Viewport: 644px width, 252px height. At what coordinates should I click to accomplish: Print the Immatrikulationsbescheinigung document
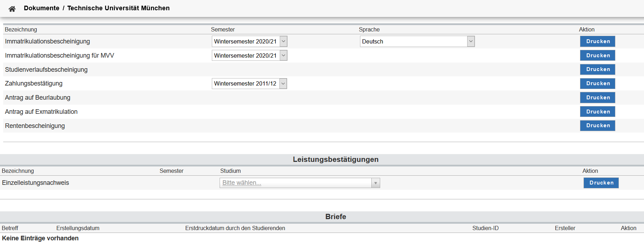(x=597, y=41)
